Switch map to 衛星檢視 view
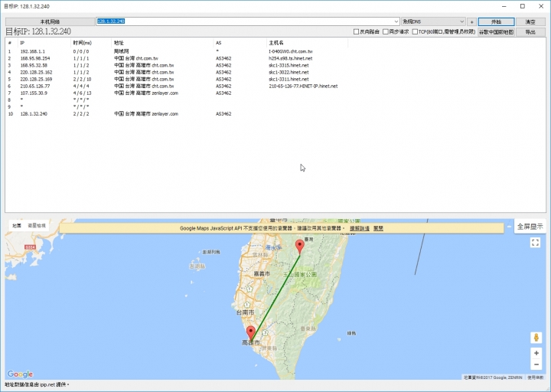This screenshot has height=392, width=551. tap(37, 226)
